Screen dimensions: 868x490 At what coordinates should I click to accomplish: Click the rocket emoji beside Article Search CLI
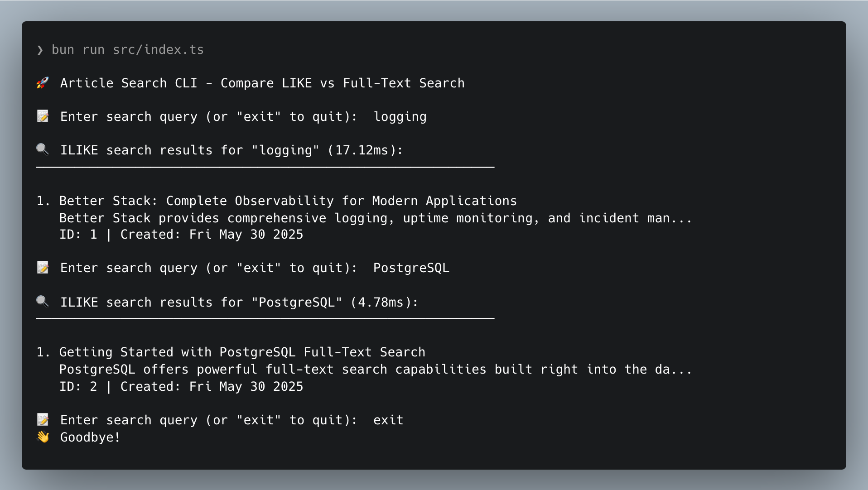(43, 83)
